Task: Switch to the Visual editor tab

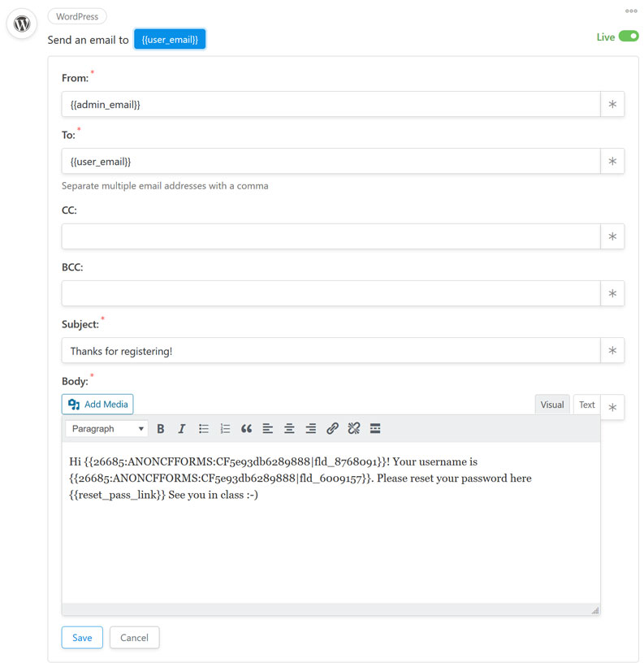Action: (551, 405)
